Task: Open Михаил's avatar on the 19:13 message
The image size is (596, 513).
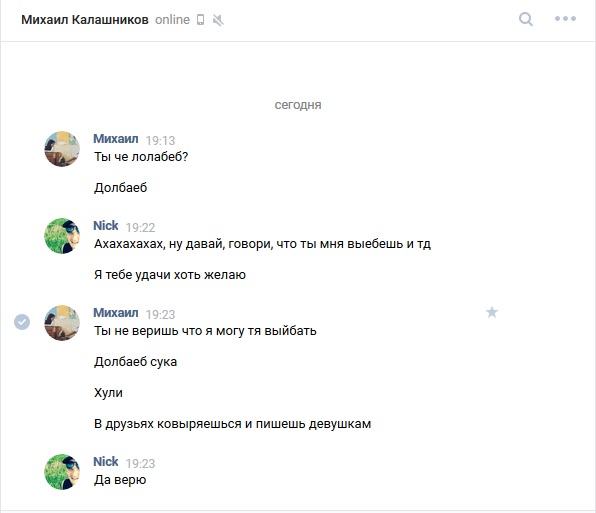Action: 62,149
